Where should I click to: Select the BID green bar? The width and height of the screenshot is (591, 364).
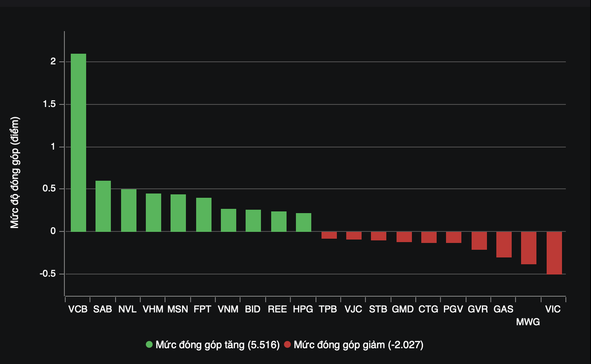[253, 221]
